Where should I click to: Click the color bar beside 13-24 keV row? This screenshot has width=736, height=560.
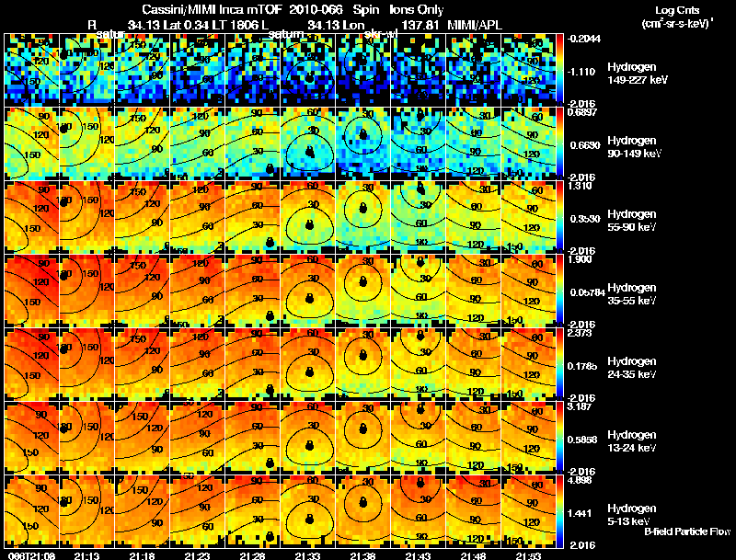point(560,438)
